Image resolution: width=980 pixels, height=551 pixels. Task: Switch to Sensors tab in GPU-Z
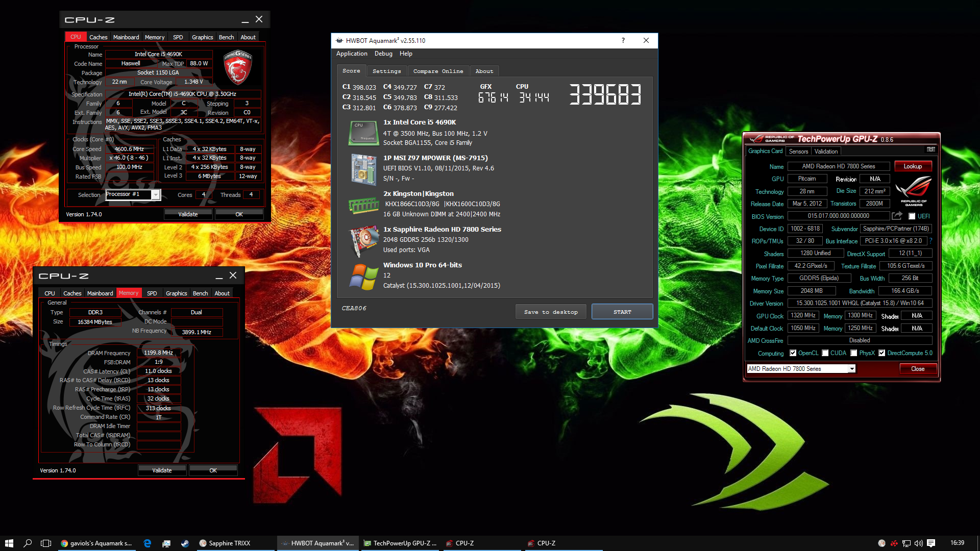tap(798, 152)
